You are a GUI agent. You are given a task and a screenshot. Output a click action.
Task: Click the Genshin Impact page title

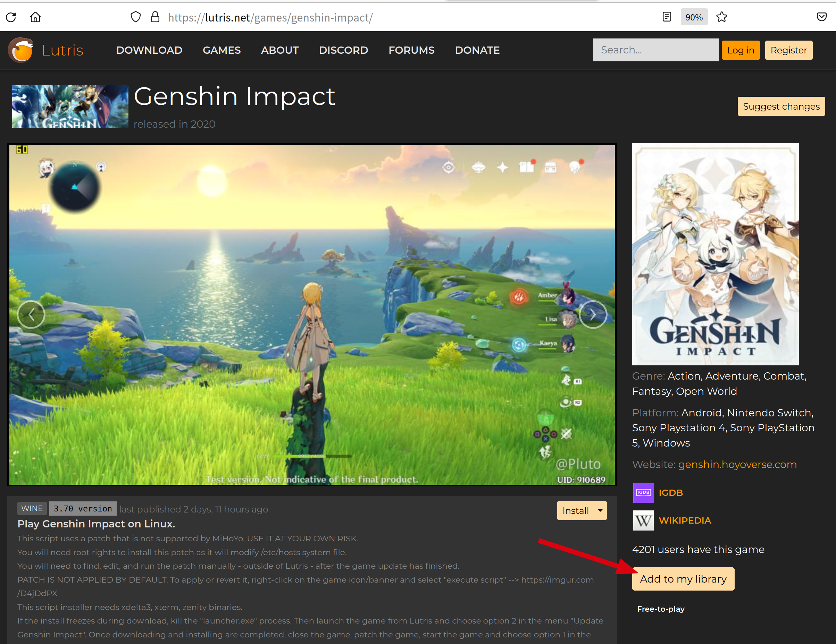tap(234, 96)
